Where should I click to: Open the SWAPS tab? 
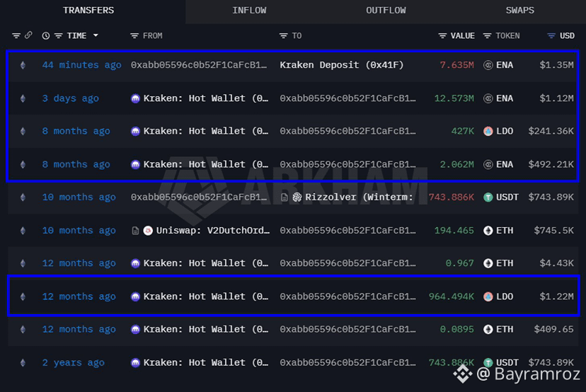pos(520,11)
